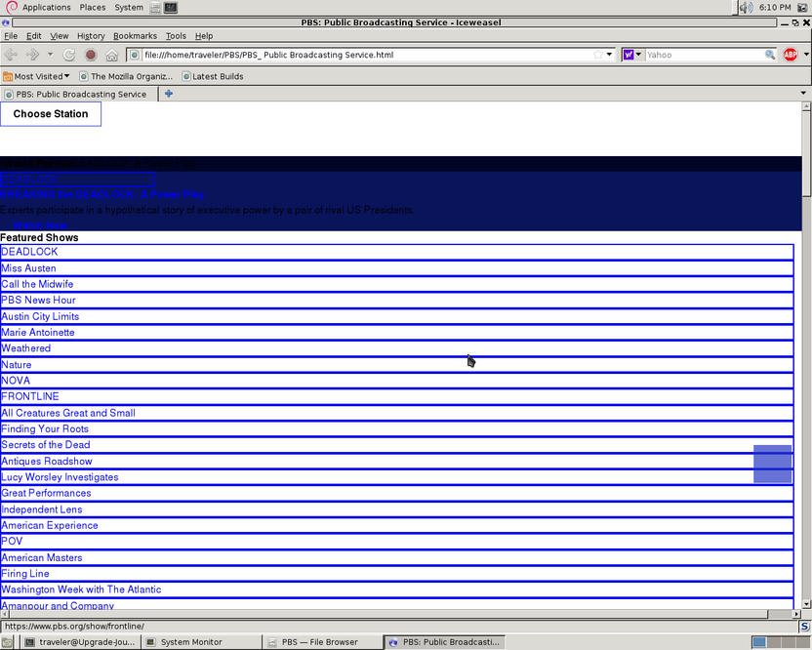Open the Marie Antoinette link
This screenshot has width=812, height=650.
pos(396,333)
